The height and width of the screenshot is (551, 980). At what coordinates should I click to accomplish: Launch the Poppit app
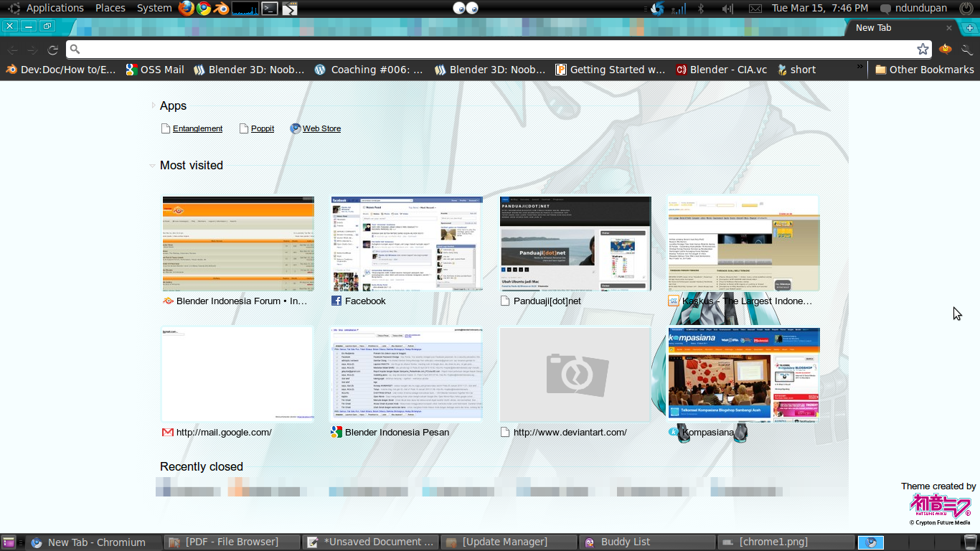pyautogui.click(x=256, y=128)
